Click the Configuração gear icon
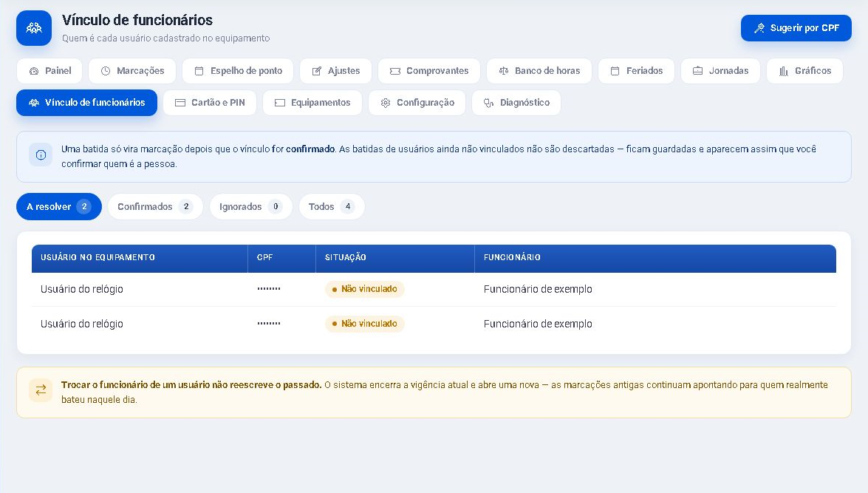Image resolution: width=868 pixels, height=493 pixels. pyautogui.click(x=386, y=103)
